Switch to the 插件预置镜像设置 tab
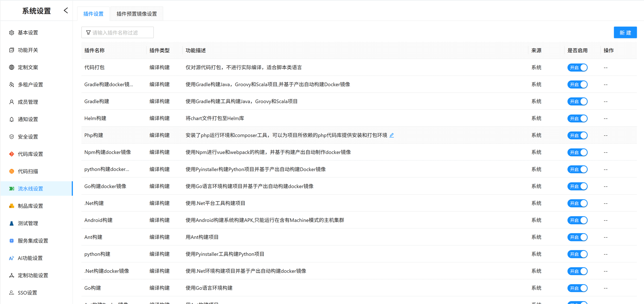 136,13
